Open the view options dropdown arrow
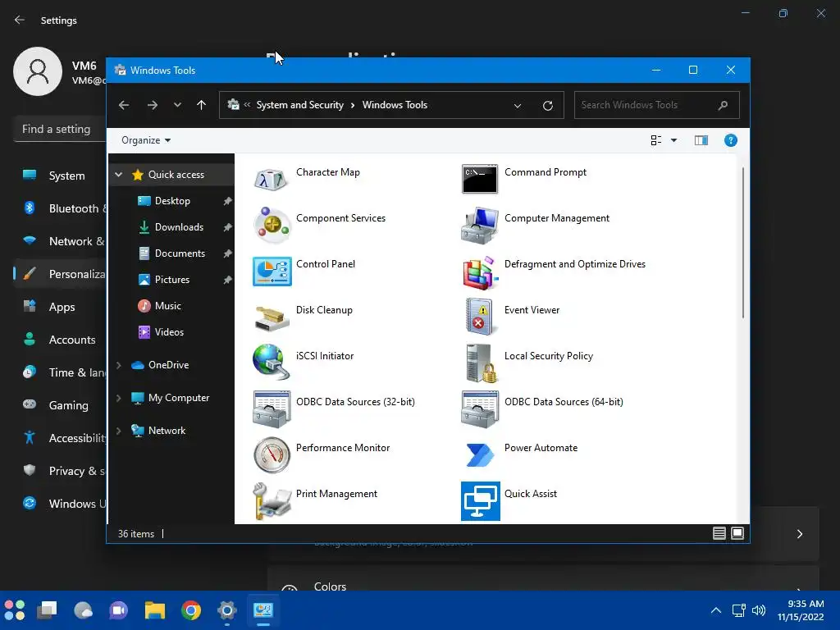Image resolution: width=840 pixels, height=630 pixels. tap(674, 140)
